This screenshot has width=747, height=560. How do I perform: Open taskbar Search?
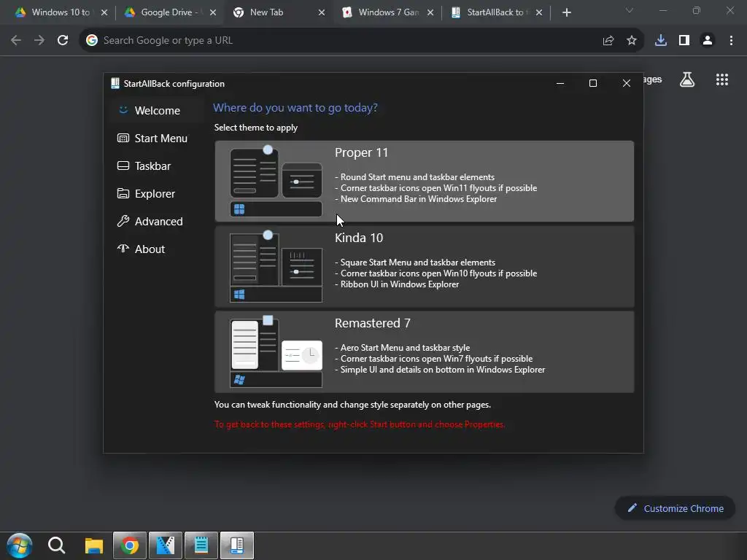56,545
